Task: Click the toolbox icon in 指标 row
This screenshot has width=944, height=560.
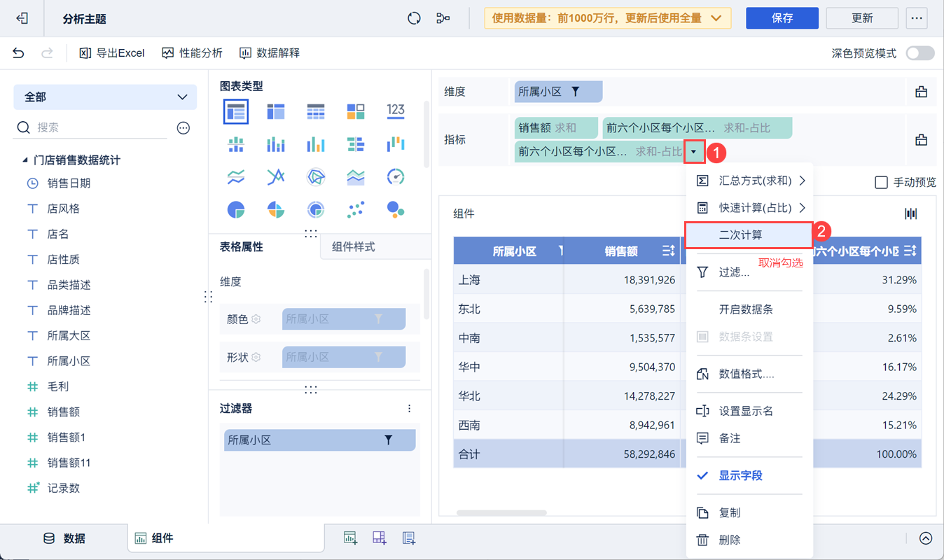Action: pos(921,140)
